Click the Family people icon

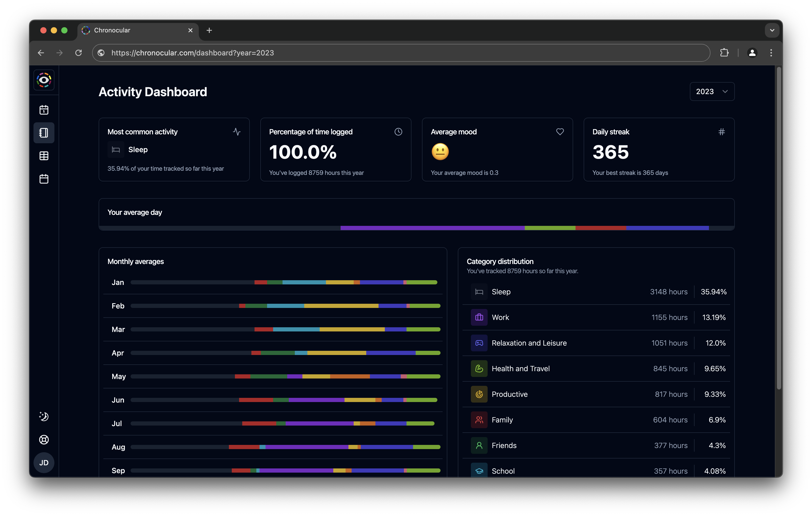coord(479,420)
